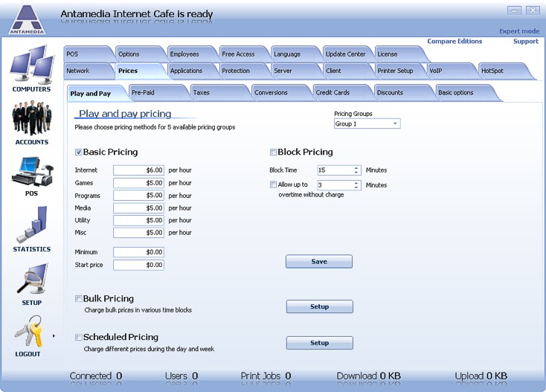The height and width of the screenshot is (392, 546).
Task: Toggle Allow up to overtime checkbox
Action: [273, 184]
